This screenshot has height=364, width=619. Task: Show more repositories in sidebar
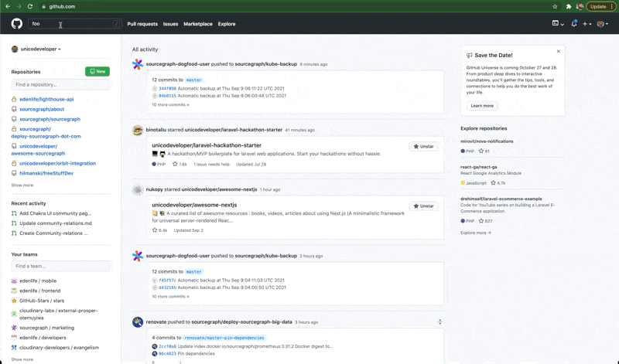pyautogui.click(x=22, y=185)
